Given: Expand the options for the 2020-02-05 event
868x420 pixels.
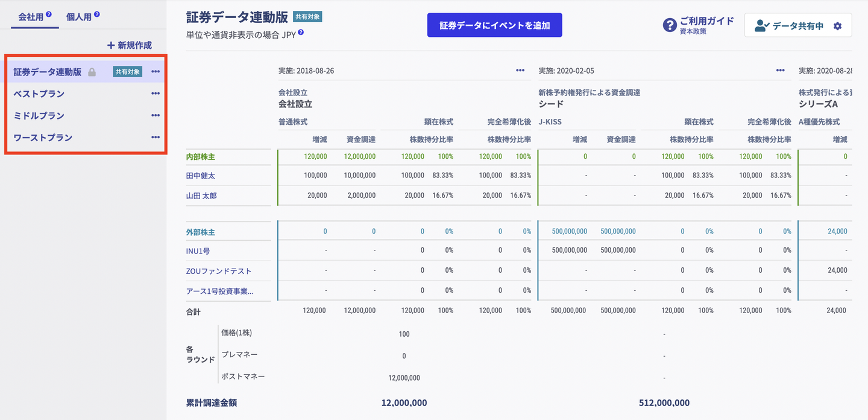Looking at the screenshot, I should tap(781, 71).
